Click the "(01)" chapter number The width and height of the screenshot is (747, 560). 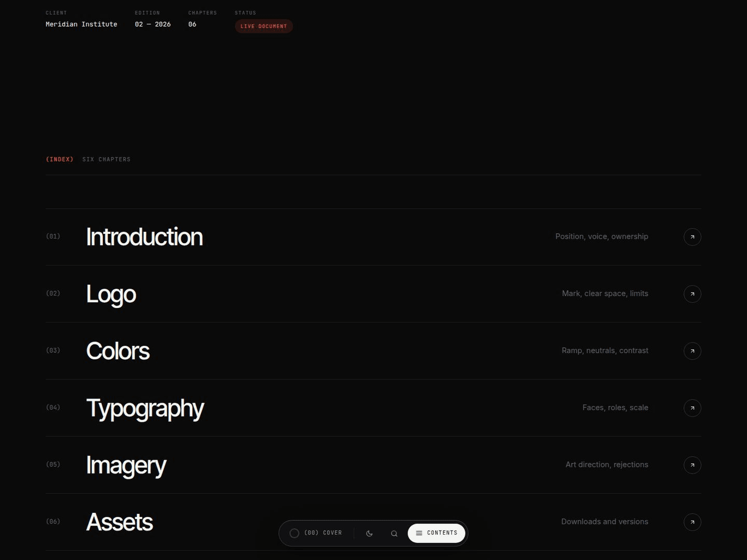(53, 236)
